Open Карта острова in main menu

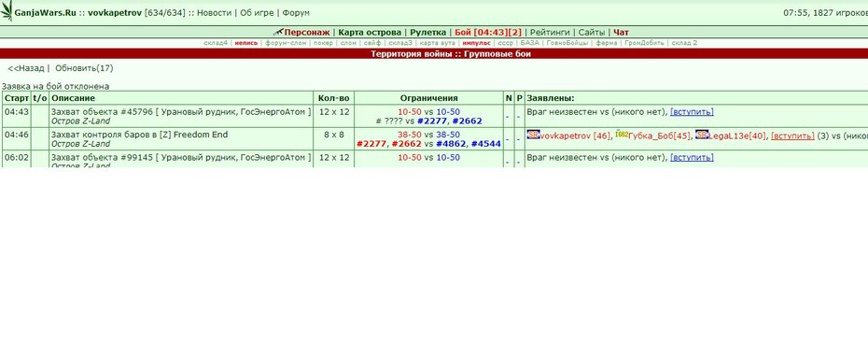click(x=370, y=32)
